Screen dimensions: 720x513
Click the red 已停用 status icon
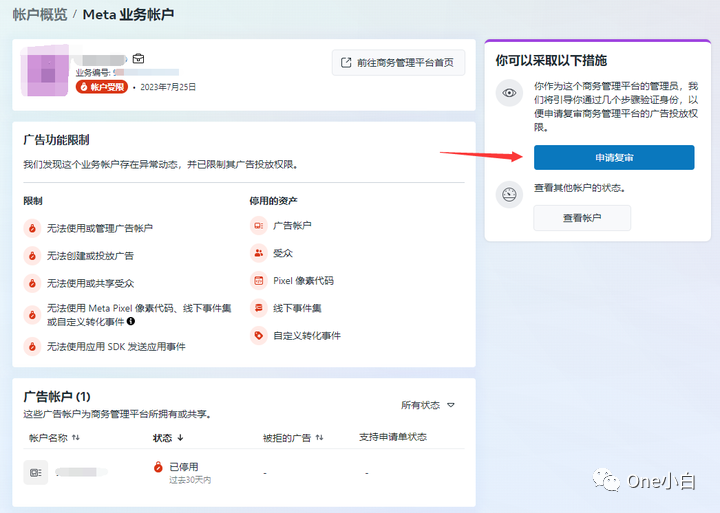158,467
